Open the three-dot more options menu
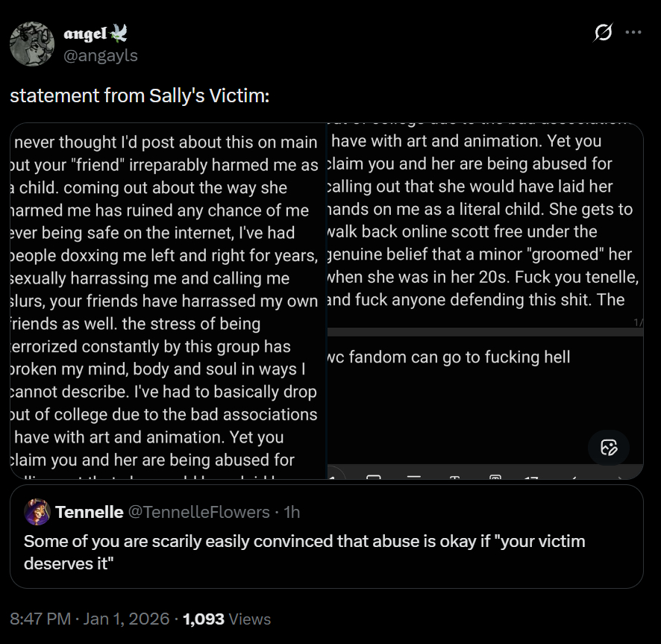 (x=633, y=32)
